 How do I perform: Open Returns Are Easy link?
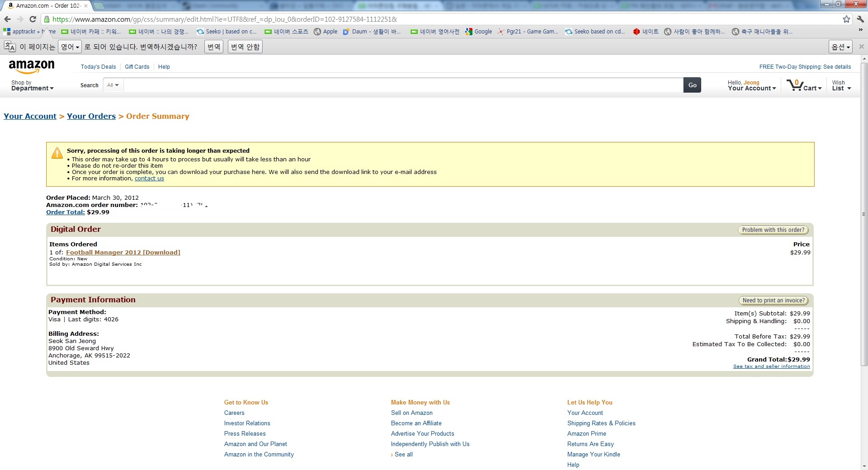590,444
